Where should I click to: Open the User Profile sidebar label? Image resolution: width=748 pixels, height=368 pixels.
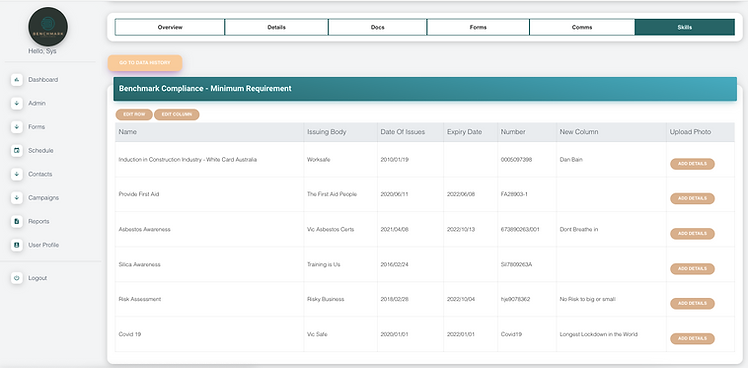43,245
